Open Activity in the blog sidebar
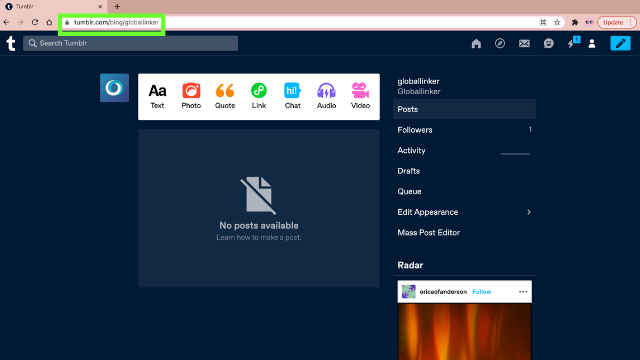This screenshot has width=640, height=360. click(x=464, y=150)
